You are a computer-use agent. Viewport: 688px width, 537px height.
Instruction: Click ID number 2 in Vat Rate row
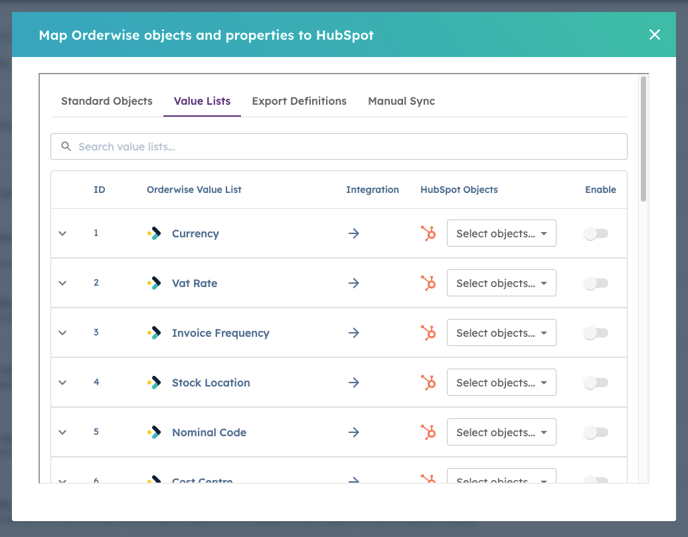coord(96,283)
